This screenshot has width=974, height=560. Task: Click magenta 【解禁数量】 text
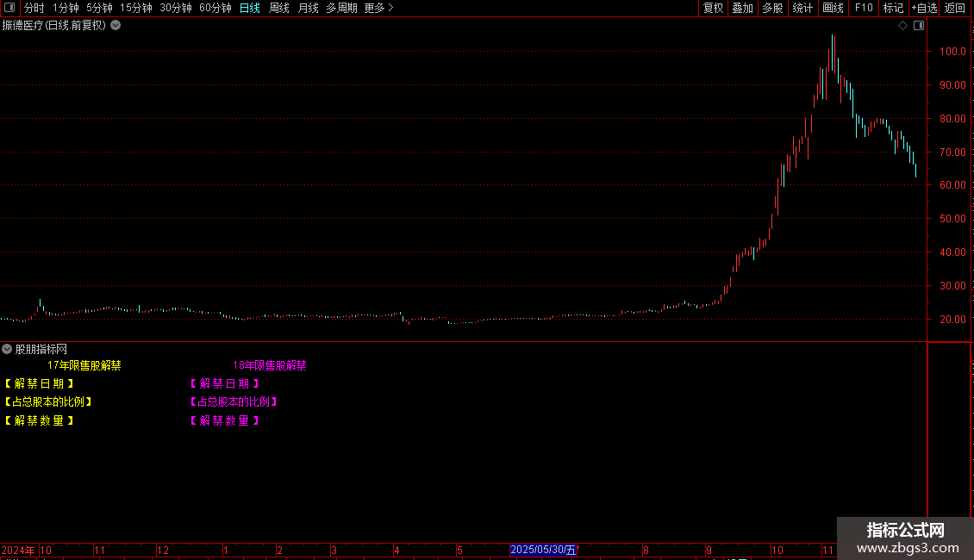click(224, 421)
